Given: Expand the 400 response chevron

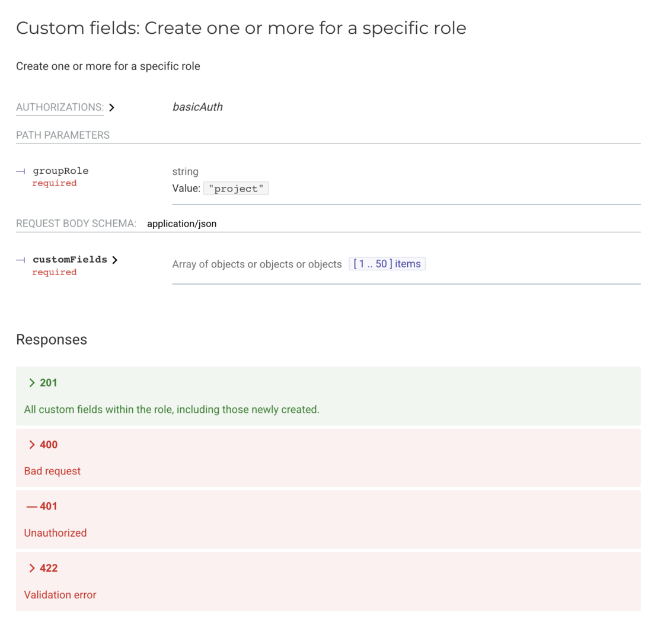Looking at the screenshot, I should tap(32, 445).
